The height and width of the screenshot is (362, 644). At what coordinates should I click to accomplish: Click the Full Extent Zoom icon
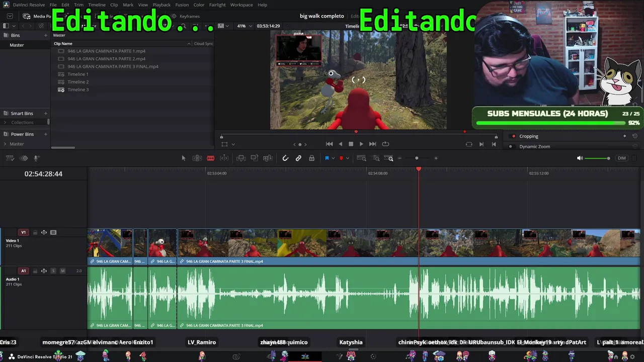point(361,158)
